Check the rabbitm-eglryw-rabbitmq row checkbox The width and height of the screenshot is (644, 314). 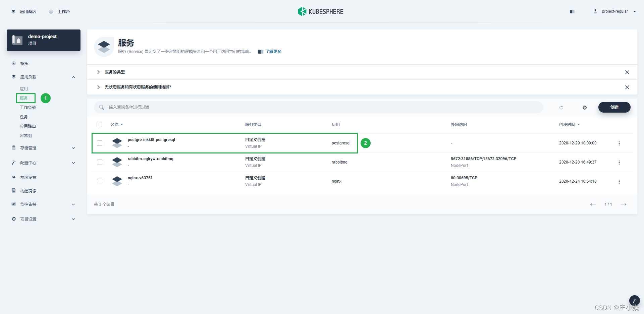tap(100, 162)
